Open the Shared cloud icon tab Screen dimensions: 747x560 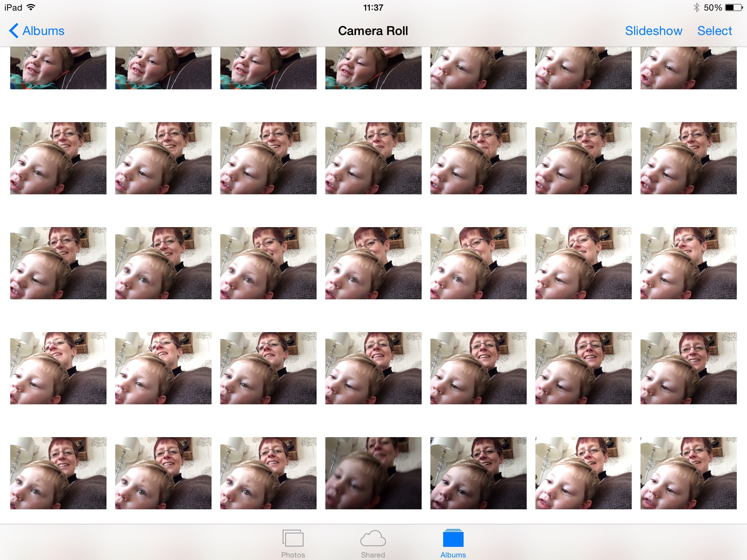[x=373, y=538]
